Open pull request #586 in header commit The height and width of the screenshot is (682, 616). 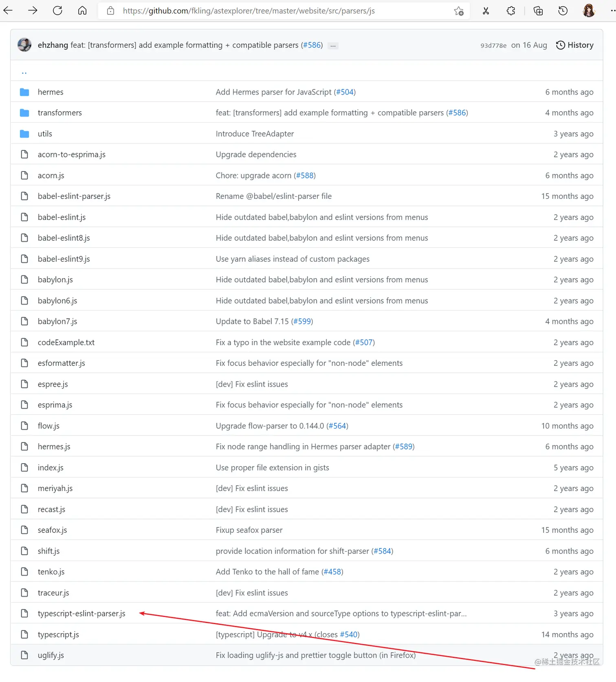[x=312, y=45]
